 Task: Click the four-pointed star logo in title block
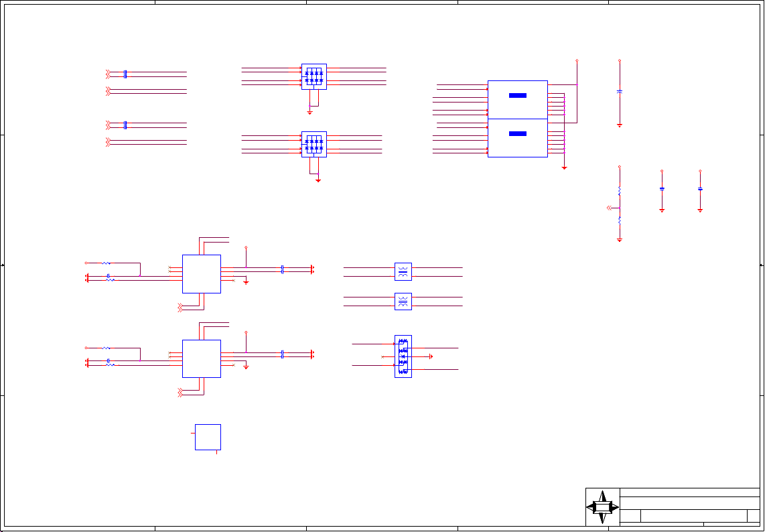click(x=602, y=507)
